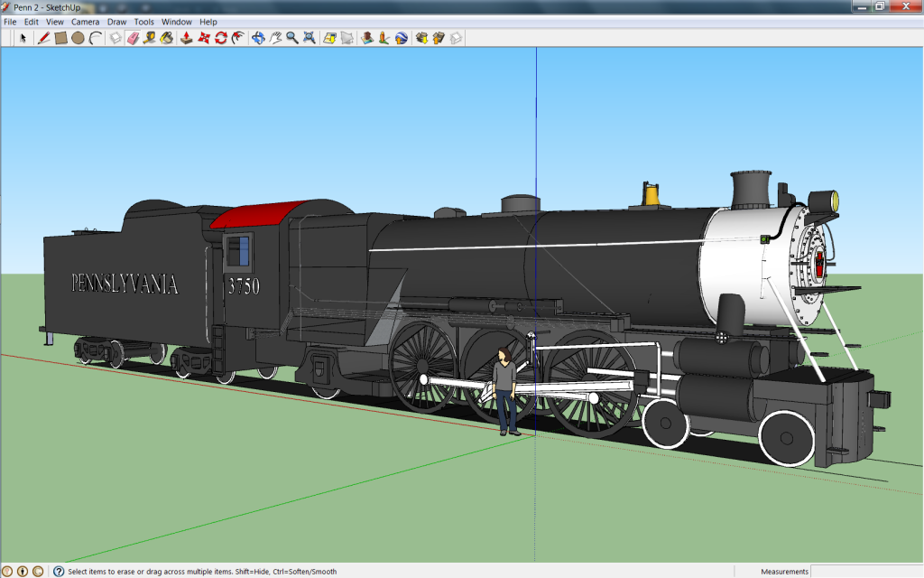
Task: Open the File menu
Action: [x=10, y=22]
